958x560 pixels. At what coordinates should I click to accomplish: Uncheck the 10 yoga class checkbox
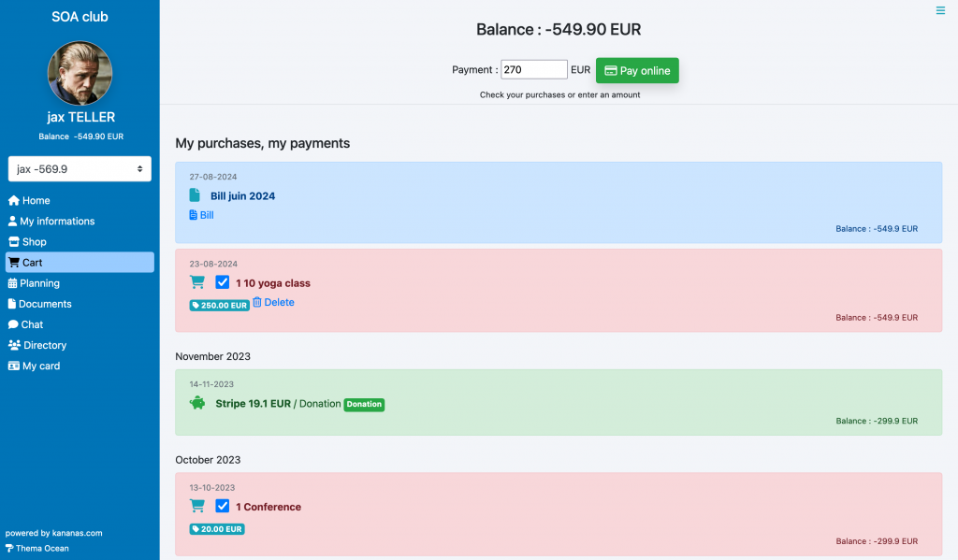coord(223,282)
